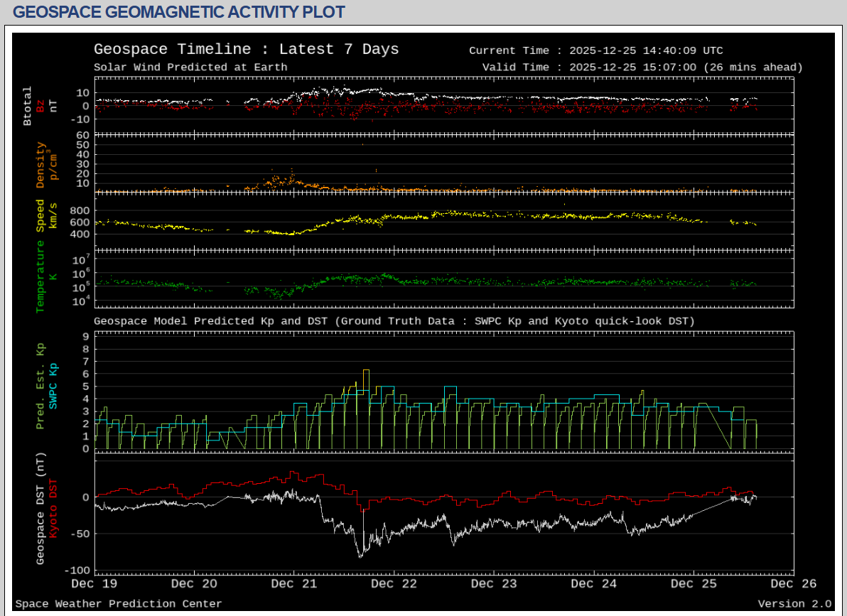847x616 pixels.
Task: Click the red Bz axis label
Action: click(x=41, y=106)
